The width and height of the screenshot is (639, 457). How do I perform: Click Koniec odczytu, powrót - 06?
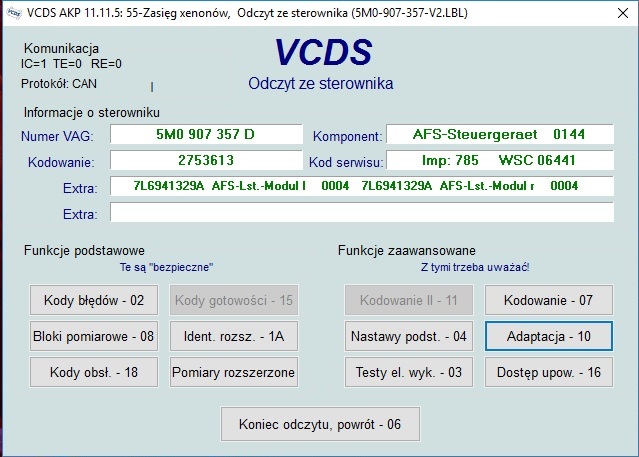pyautogui.click(x=320, y=424)
